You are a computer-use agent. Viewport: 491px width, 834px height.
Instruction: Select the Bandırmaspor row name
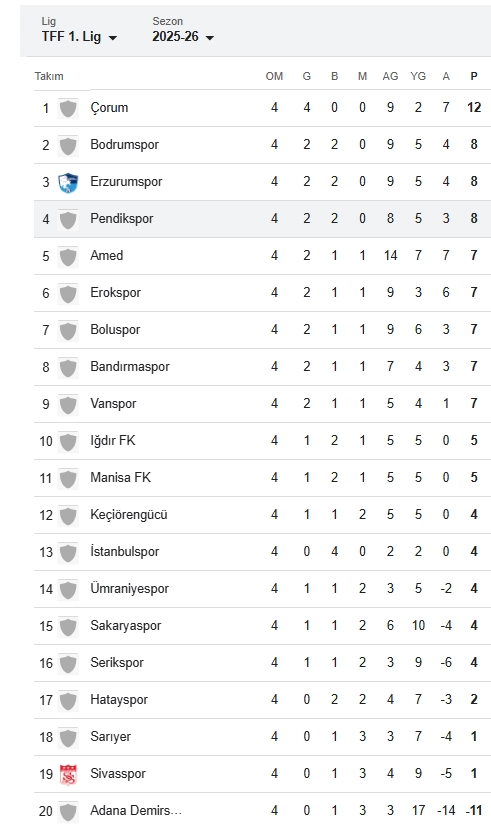(130, 366)
